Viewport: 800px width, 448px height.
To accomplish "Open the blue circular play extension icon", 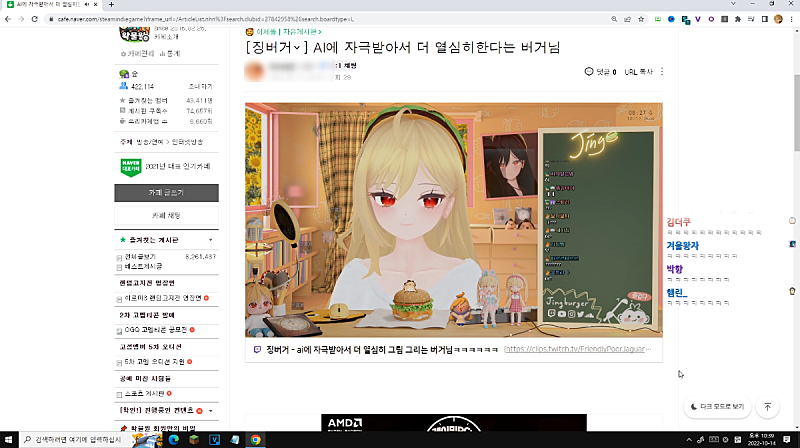I will pos(671,19).
